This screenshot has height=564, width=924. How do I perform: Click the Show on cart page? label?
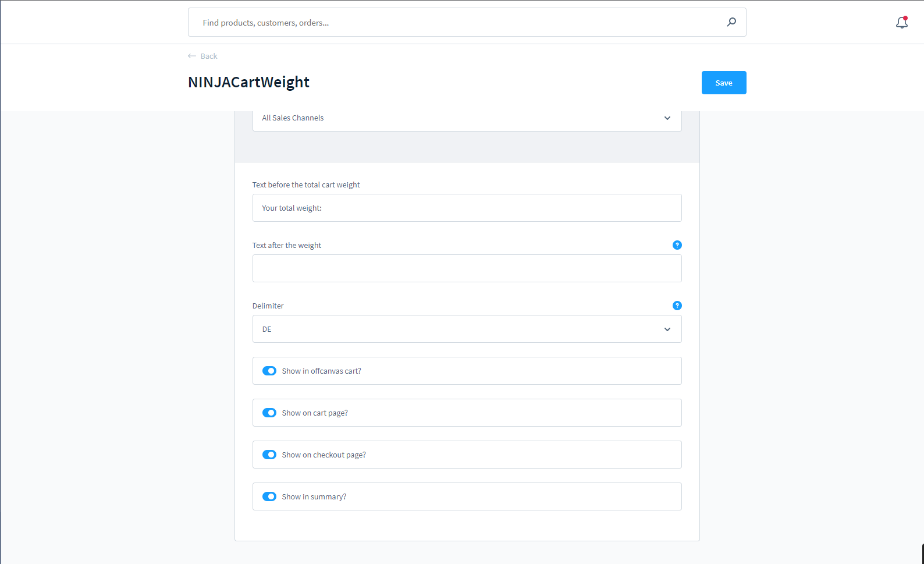click(x=315, y=413)
